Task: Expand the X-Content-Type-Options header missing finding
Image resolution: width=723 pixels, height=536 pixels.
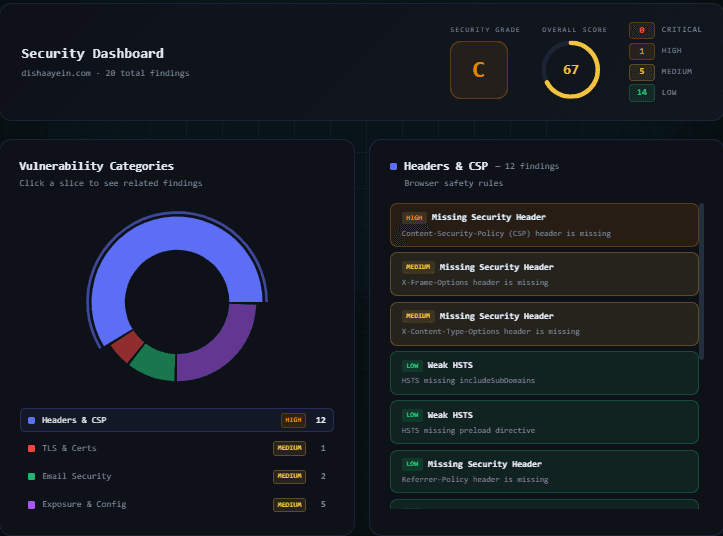Action: tap(544, 323)
